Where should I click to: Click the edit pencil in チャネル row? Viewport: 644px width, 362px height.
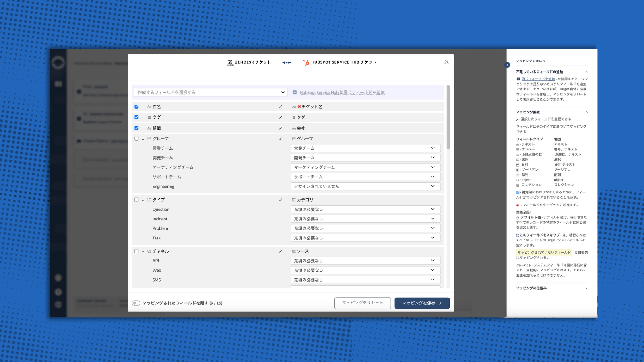281,251
